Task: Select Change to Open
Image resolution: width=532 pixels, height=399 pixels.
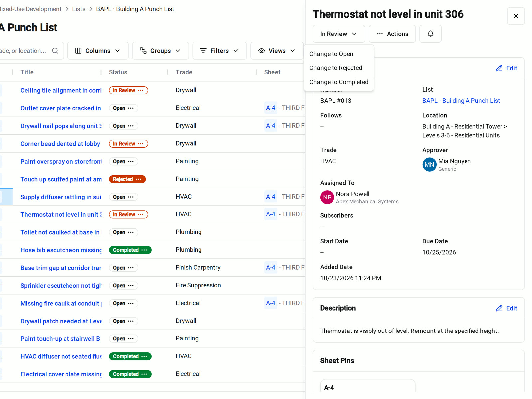Action: tap(339, 54)
